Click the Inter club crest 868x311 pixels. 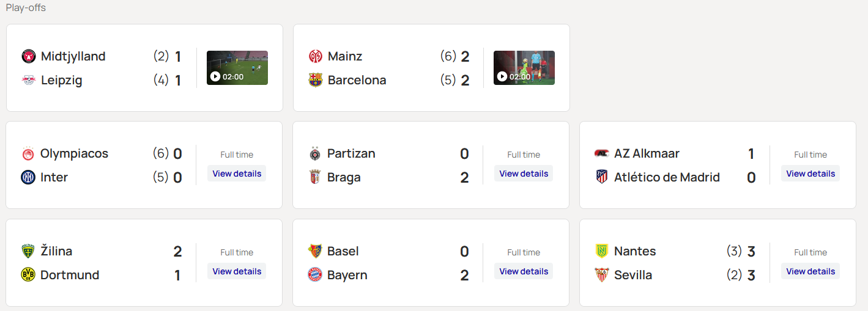pos(28,177)
